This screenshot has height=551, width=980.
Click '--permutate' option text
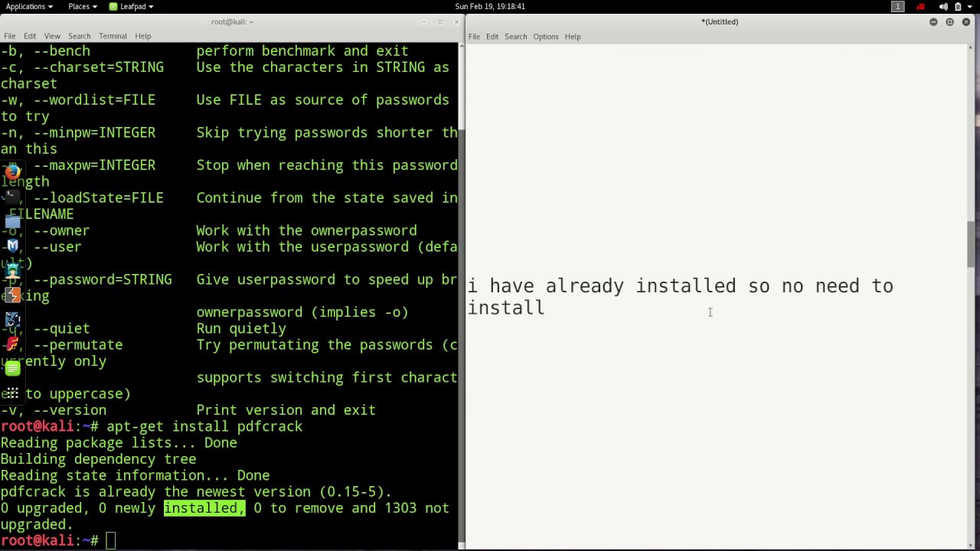coord(78,345)
